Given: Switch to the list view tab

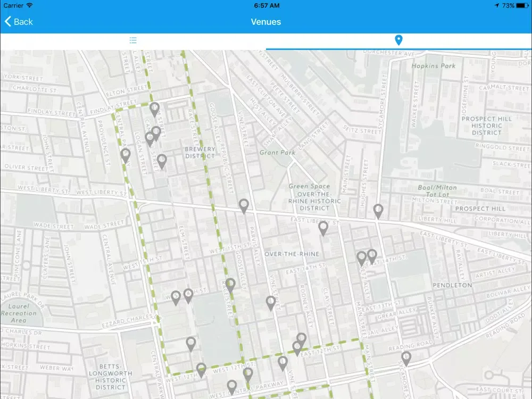Looking at the screenshot, I should click(133, 41).
